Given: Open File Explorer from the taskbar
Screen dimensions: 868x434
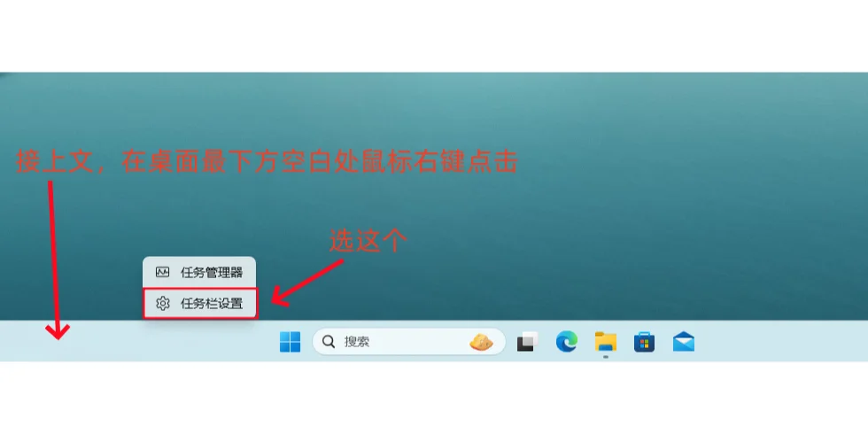Looking at the screenshot, I should pos(606,342).
